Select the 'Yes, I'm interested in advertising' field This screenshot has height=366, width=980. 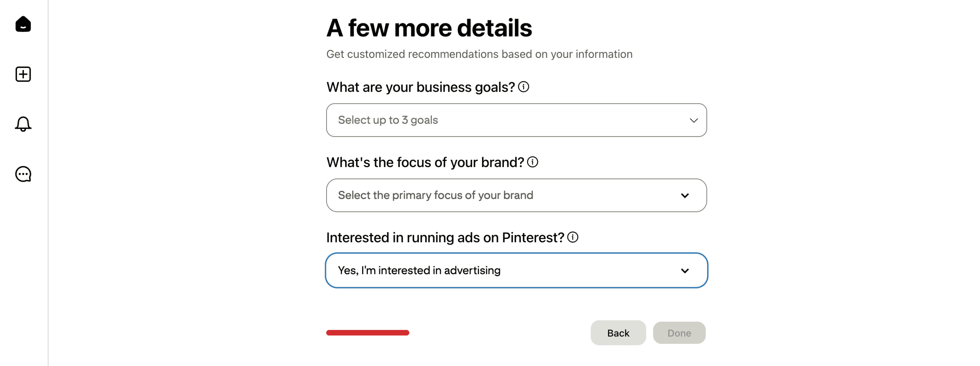[x=516, y=271]
